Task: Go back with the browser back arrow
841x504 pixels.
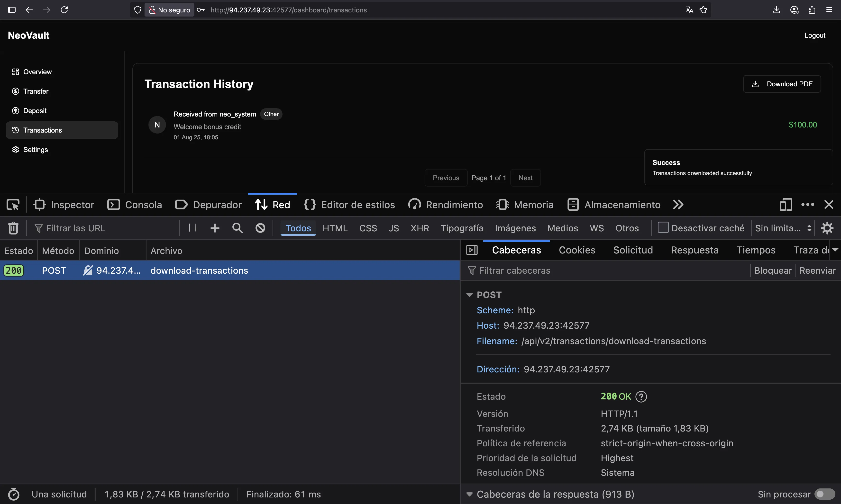Action: (29, 10)
